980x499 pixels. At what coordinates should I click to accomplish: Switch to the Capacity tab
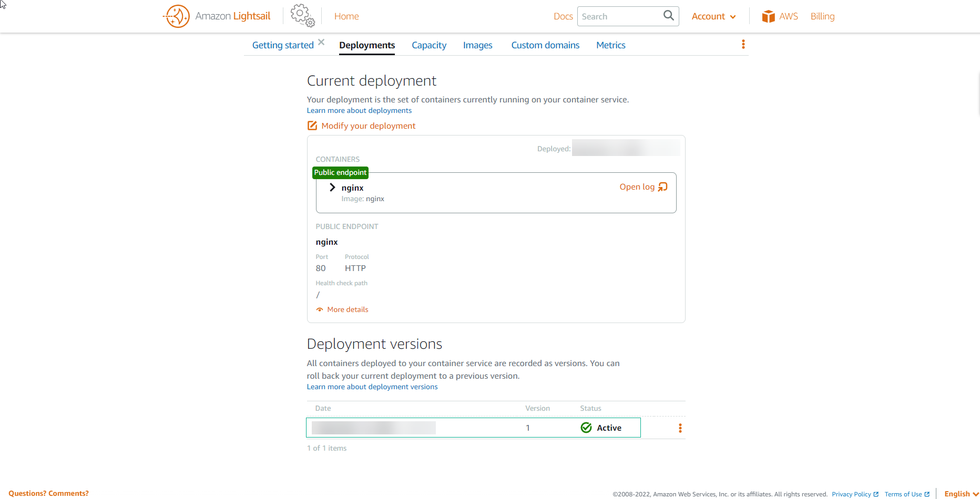coord(429,45)
